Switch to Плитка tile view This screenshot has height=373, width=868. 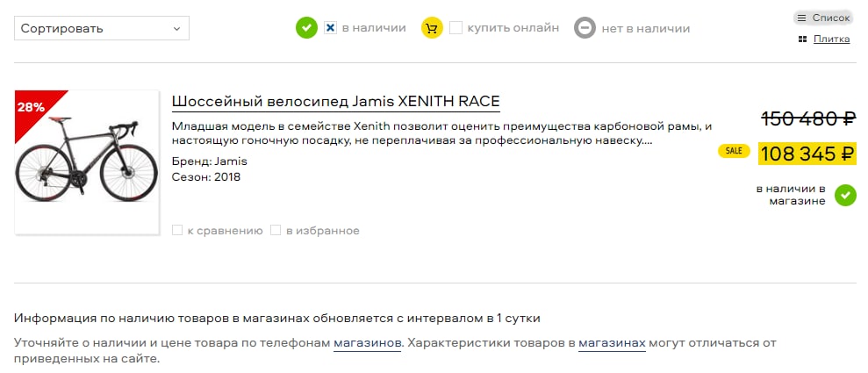(x=831, y=39)
